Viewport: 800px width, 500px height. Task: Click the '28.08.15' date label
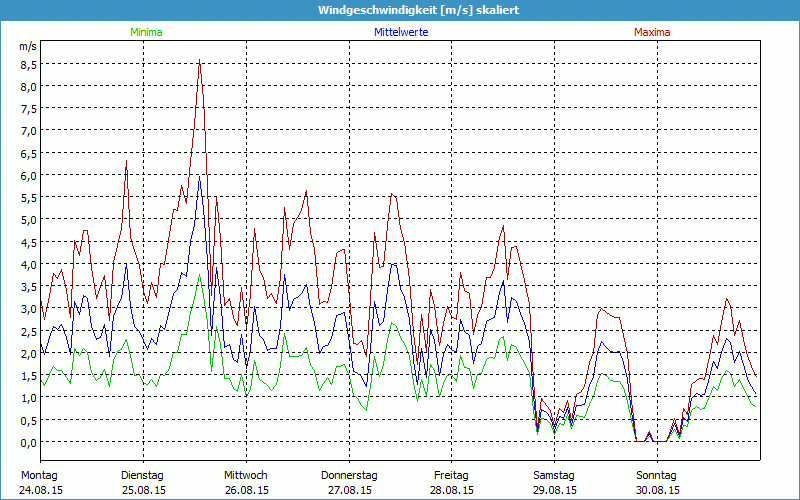452,490
